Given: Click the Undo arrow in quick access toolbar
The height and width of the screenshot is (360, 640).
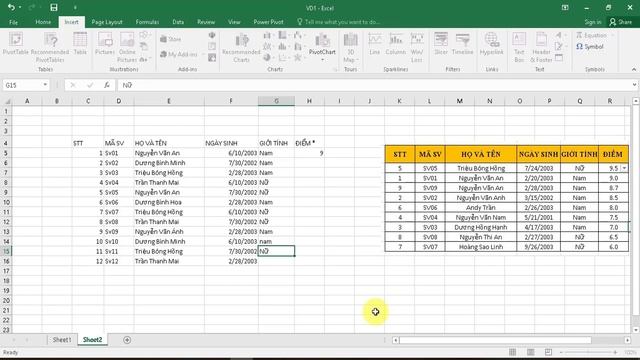Looking at the screenshot, I should coord(11,7).
